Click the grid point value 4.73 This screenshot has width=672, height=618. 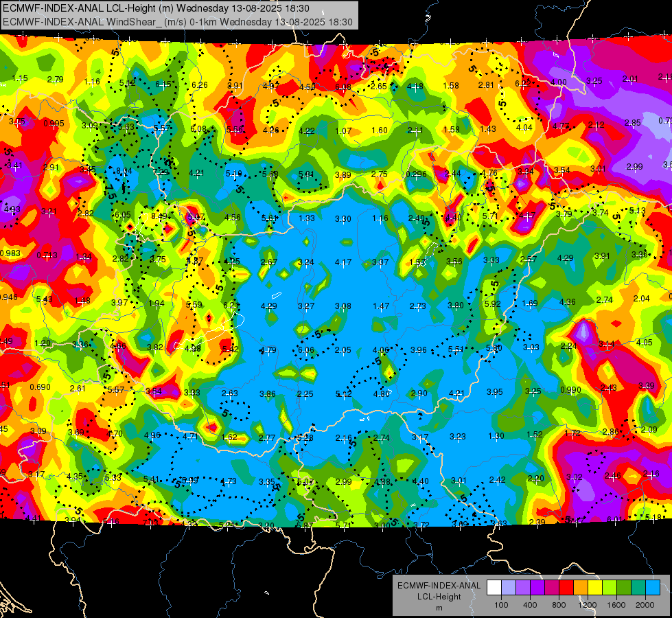point(229,481)
